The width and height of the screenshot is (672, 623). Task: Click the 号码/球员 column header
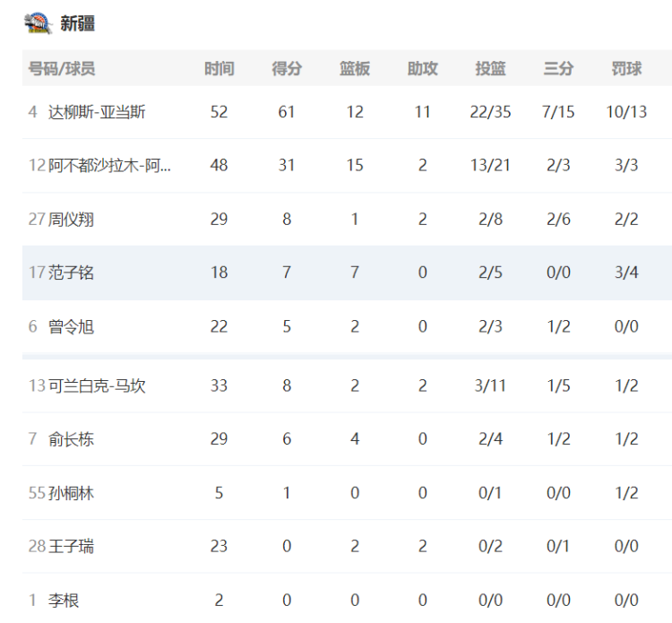(62, 69)
